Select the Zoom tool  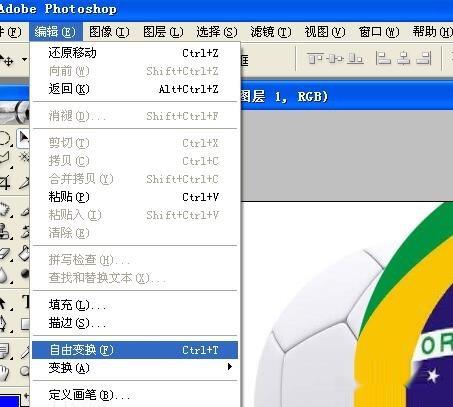(x=24, y=372)
